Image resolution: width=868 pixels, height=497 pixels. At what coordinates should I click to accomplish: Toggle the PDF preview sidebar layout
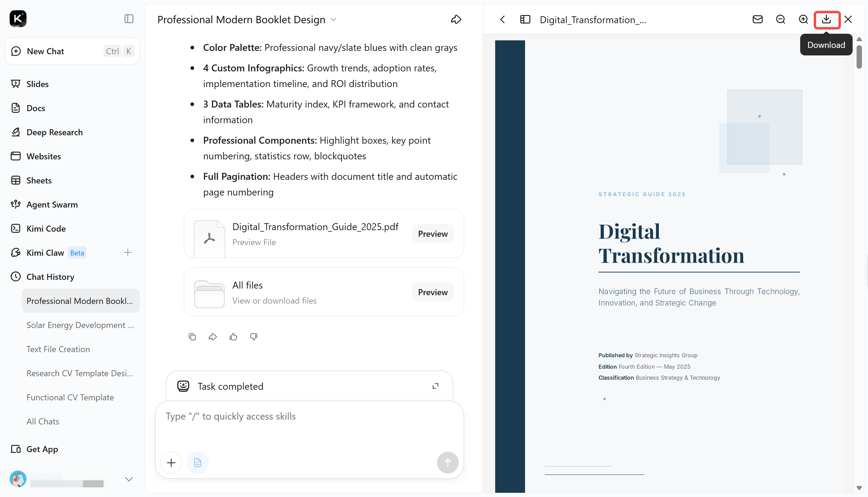tap(525, 20)
